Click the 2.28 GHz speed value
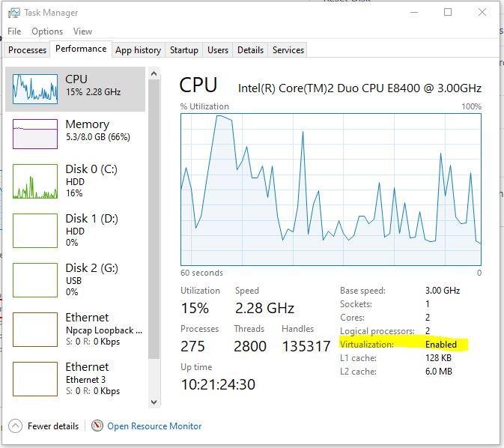Screen dimensions: 504x448 [264, 308]
